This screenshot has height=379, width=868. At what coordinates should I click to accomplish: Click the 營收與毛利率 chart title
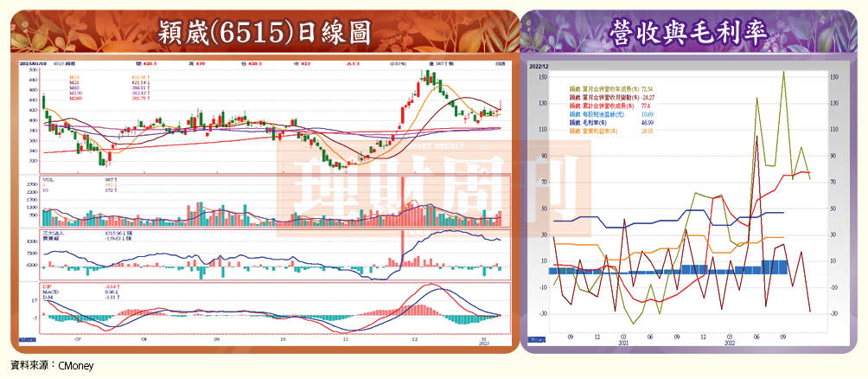(690, 33)
